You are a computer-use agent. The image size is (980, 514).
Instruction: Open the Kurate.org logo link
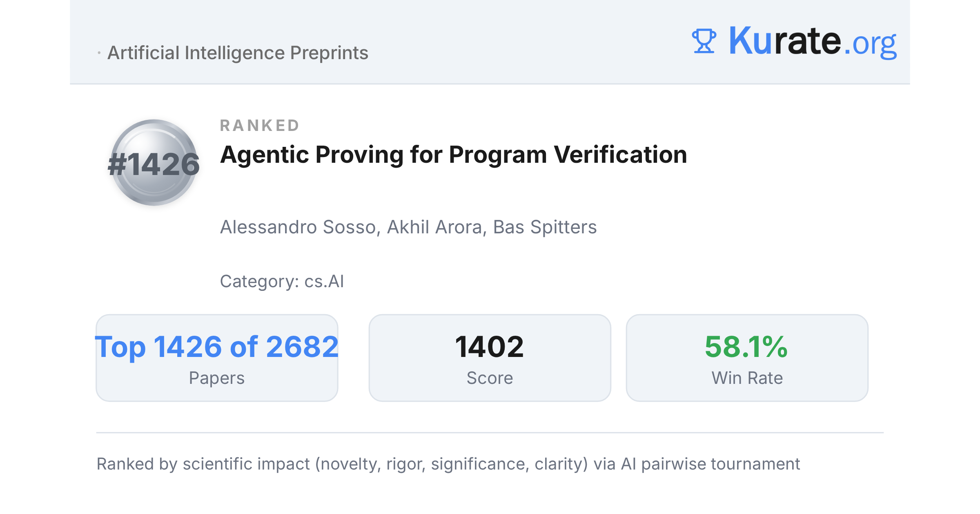[x=794, y=41]
